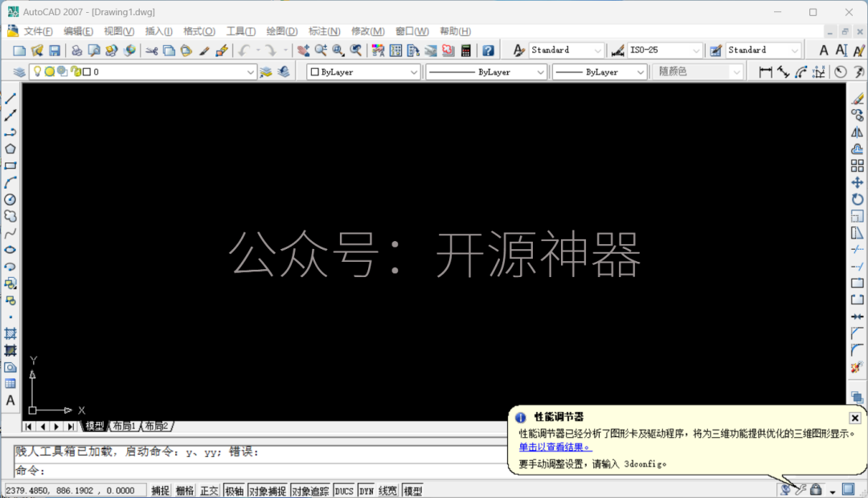Toggle DYN dynamic input
This screenshot has width=868, height=498.
pos(366,491)
